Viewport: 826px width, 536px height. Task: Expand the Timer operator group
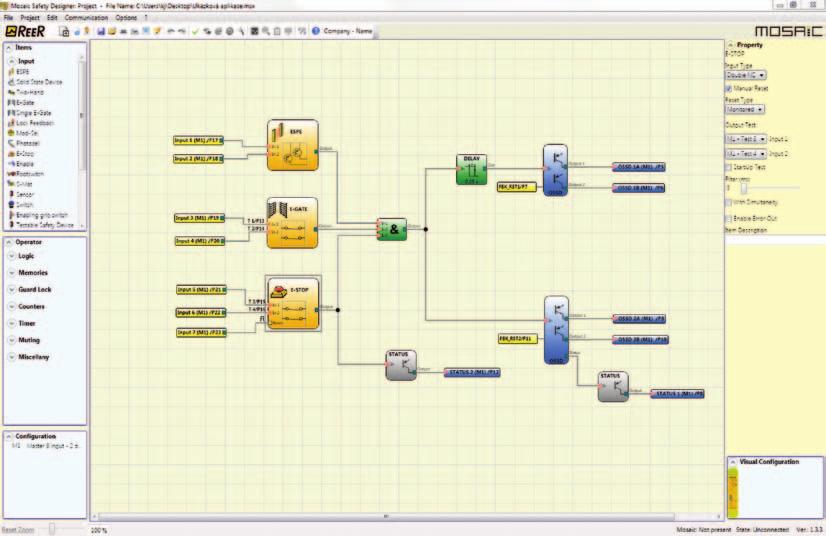[x=12, y=324]
